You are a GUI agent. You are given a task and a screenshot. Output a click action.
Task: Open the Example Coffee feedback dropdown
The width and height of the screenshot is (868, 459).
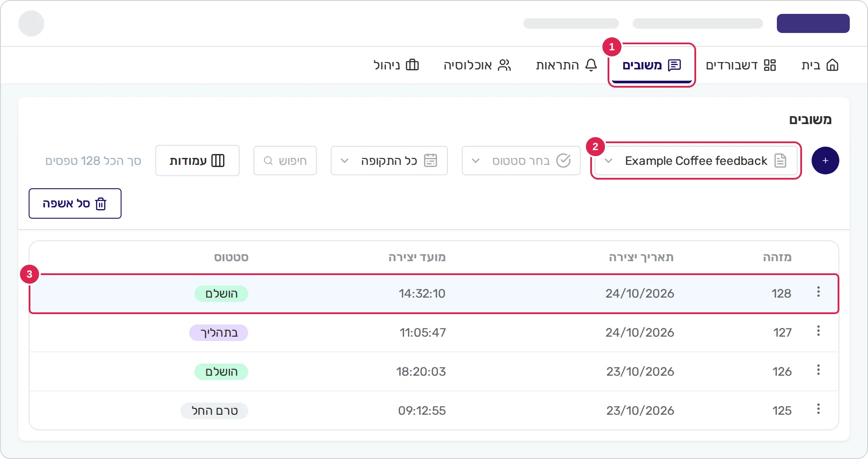click(x=696, y=161)
